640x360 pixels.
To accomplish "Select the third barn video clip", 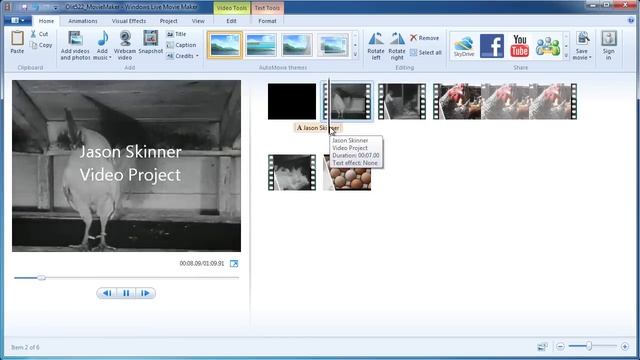I will coord(402,102).
